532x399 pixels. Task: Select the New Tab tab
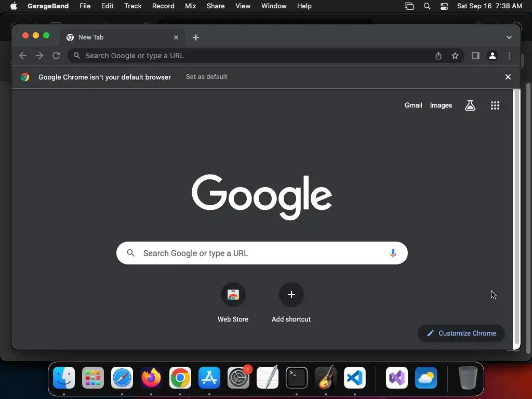(x=122, y=37)
